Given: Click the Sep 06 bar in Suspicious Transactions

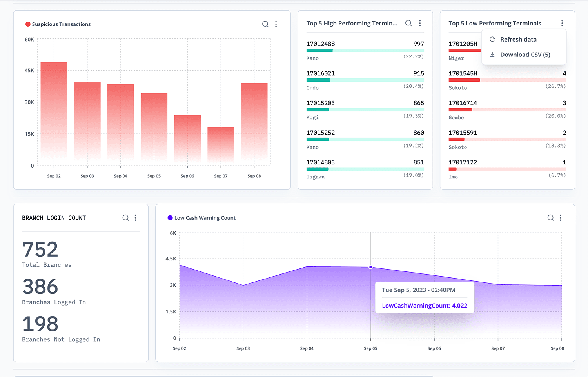Looking at the screenshot, I should click(187, 140).
